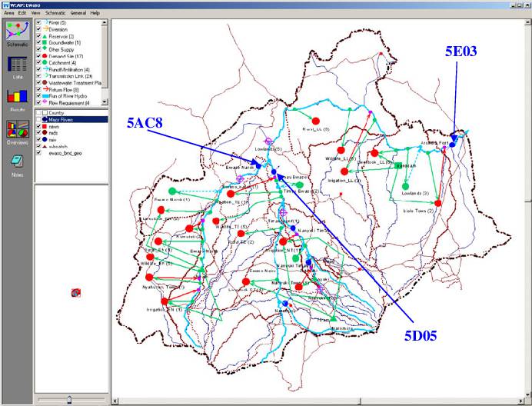Click the overview thumbnail in inset map
The width and height of the screenshot is (532, 406).
[x=75, y=293]
